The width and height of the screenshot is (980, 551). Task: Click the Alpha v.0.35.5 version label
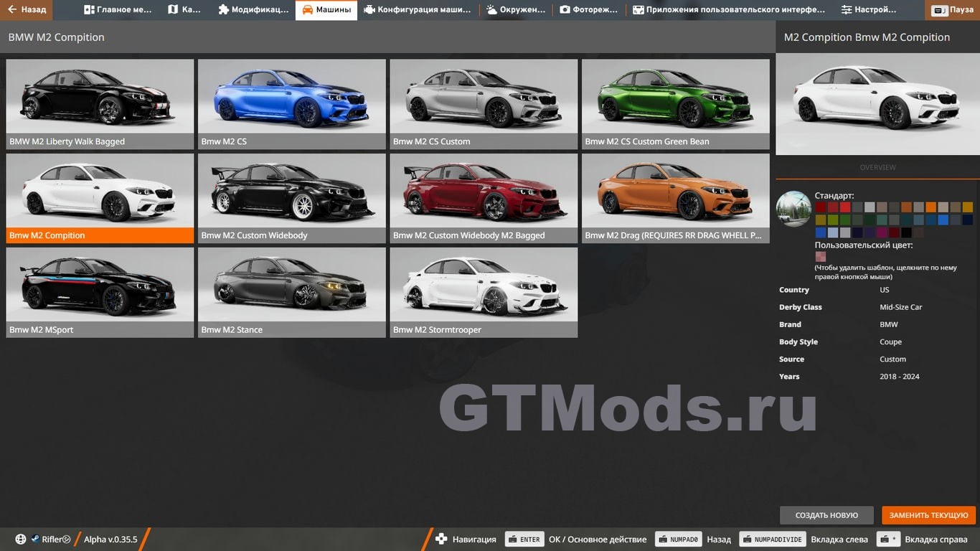pyautogui.click(x=110, y=540)
